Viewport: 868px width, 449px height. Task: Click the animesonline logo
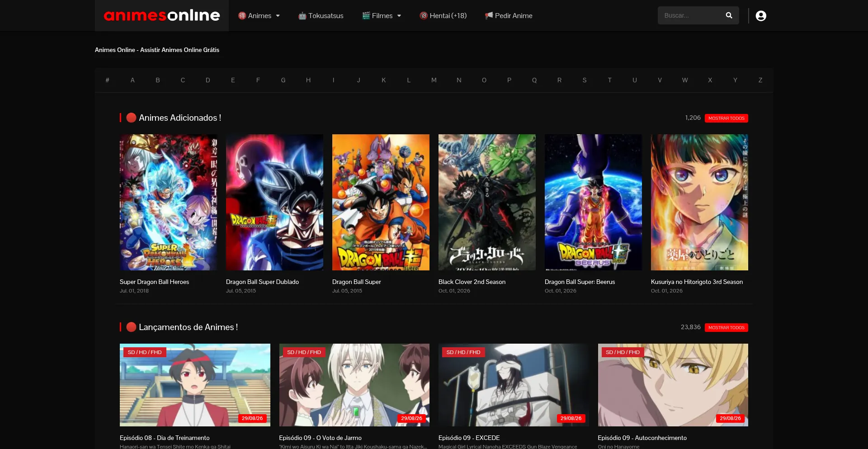(162, 15)
